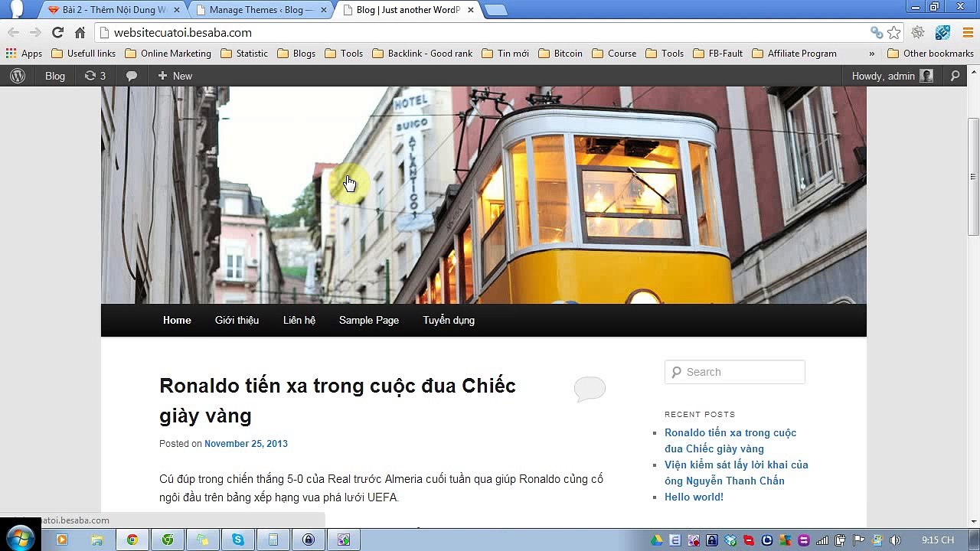Open the + New menu in admin bar
Screen dimensions: 980x551
tap(175, 76)
